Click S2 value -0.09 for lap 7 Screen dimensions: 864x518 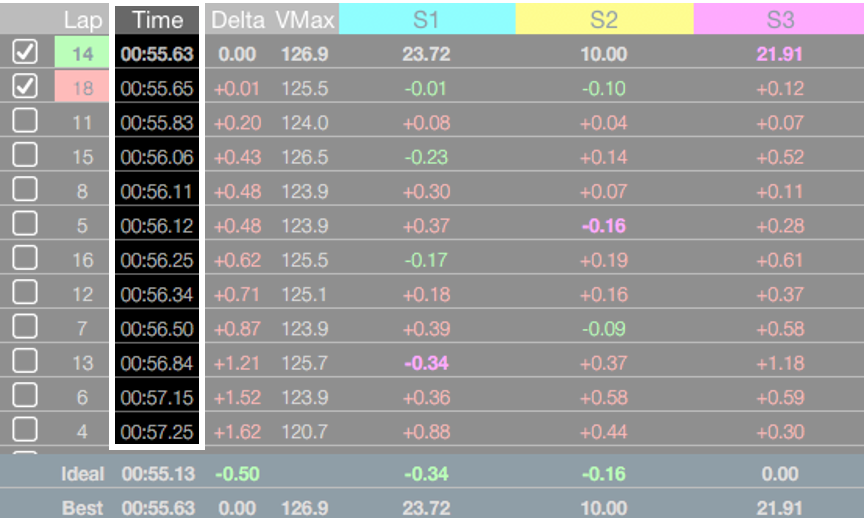(x=604, y=328)
